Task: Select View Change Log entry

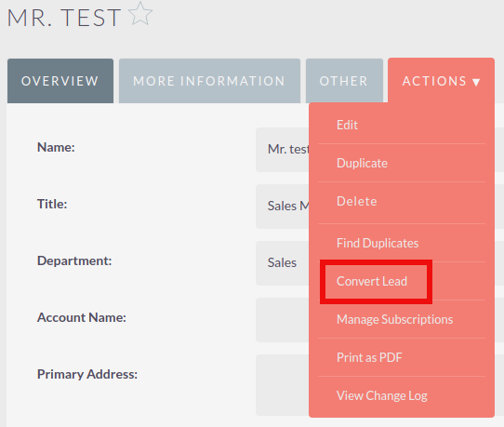Action: tap(382, 395)
